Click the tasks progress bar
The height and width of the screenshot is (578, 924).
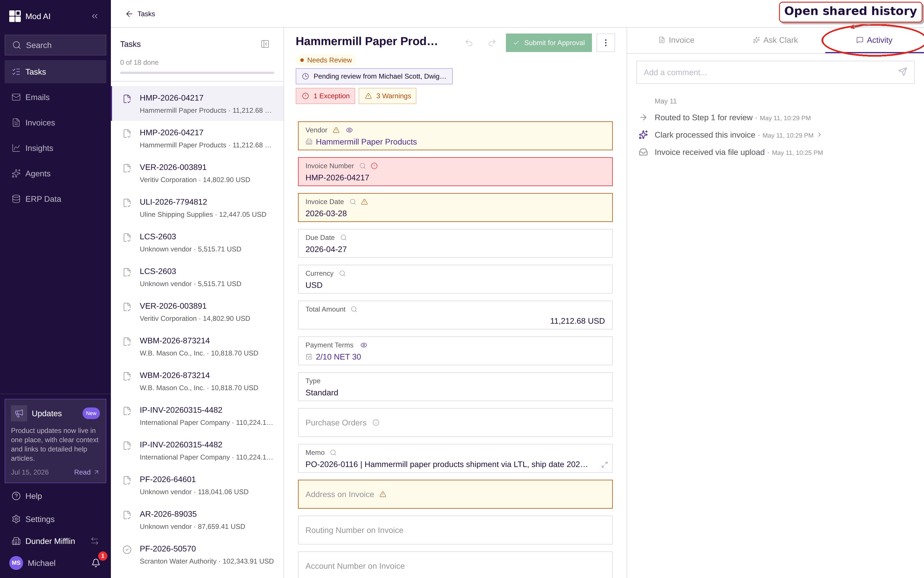click(197, 73)
